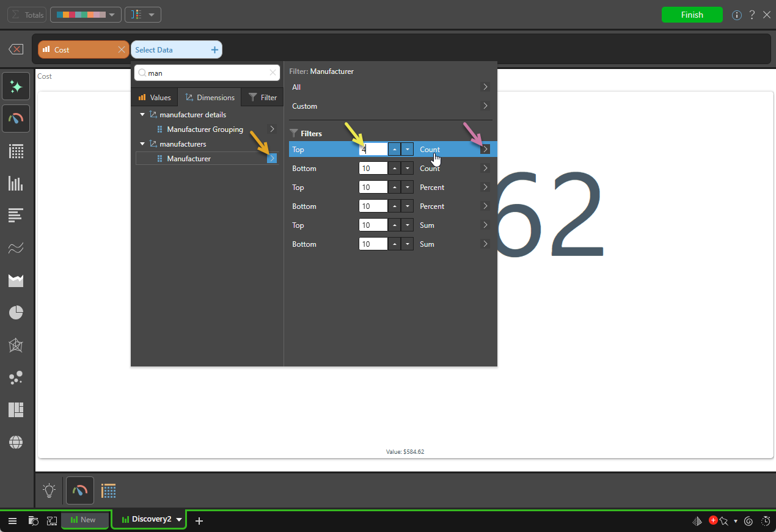Select the All filter option
The height and width of the screenshot is (532, 776).
[390, 87]
